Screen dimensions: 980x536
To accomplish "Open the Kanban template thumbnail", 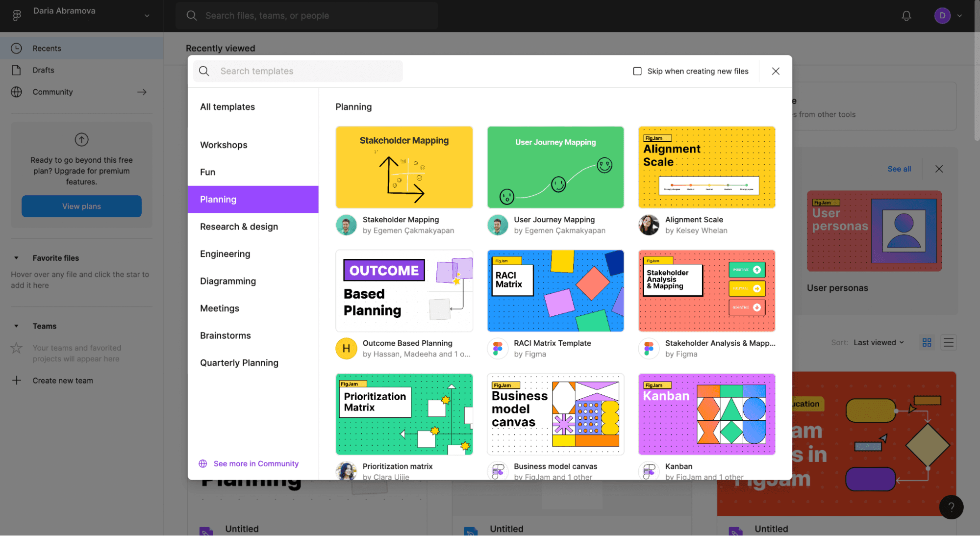I will click(x=706, y=414).
